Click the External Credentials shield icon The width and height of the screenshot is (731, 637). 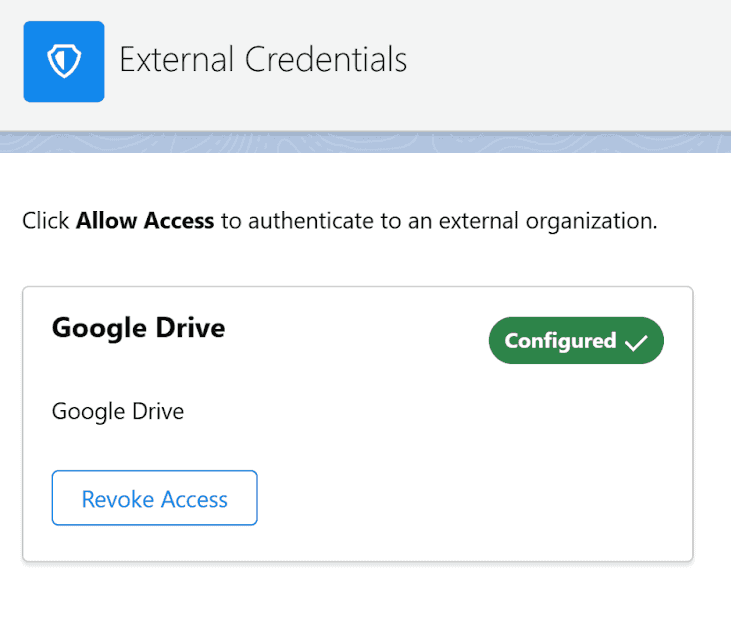coord(64,62)
